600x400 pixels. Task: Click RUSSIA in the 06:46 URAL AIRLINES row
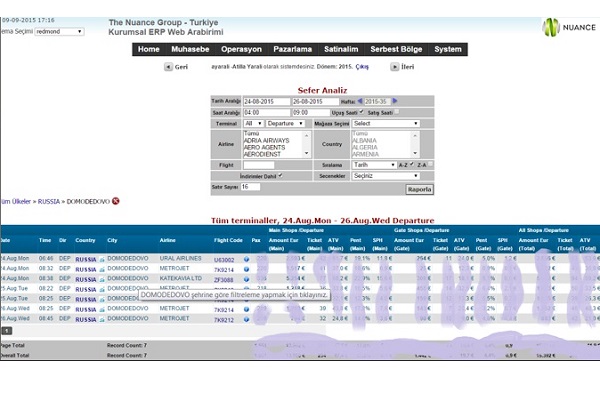coord(86,260)
